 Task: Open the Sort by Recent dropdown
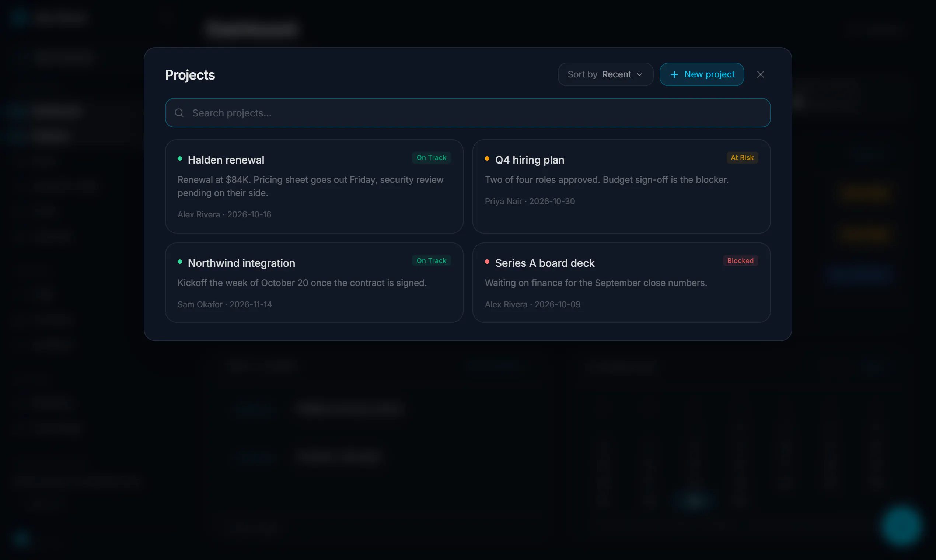point(605,74)
